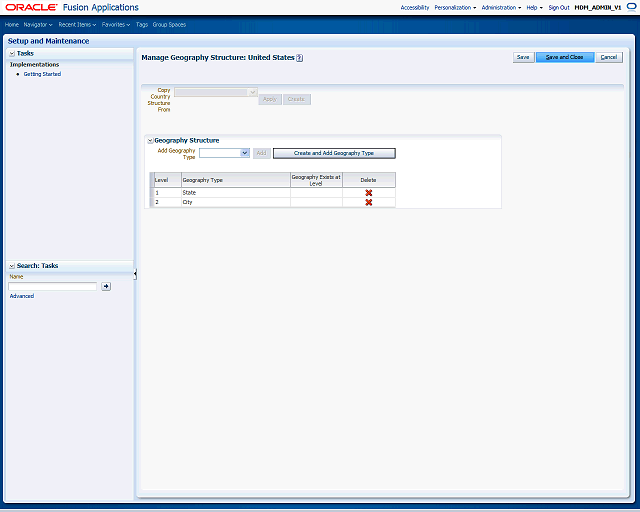The height and width of the screenshot is (512, 640).
Task: Open the Getting Started link
Action: (42, 74)
